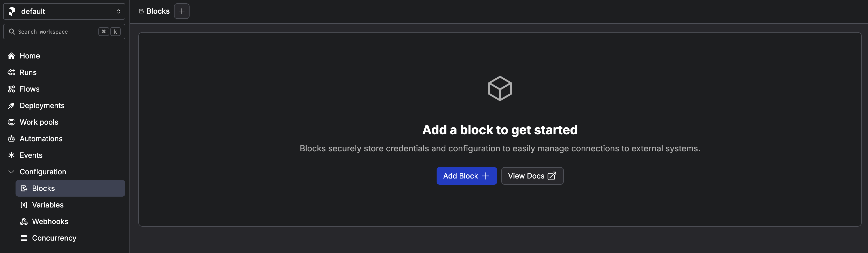The width and height of the screenshot is (868, 253).
Task: Click the Blocks description text
Action: tap(500, 148)
